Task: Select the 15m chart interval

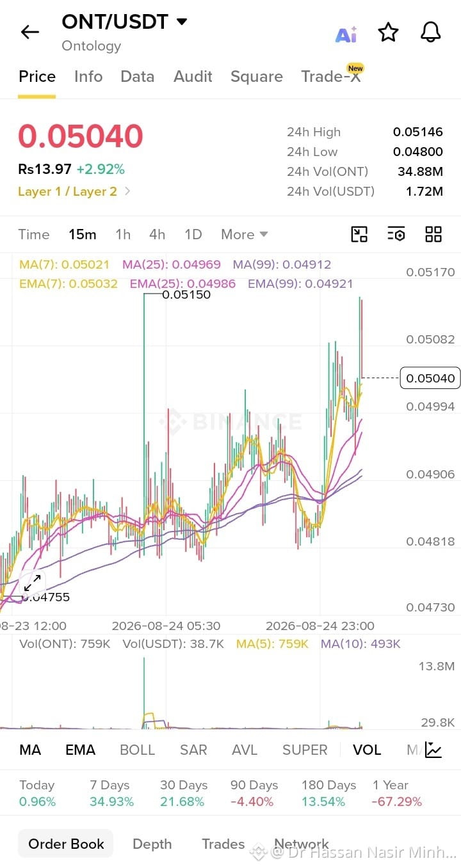Action: 83,234
